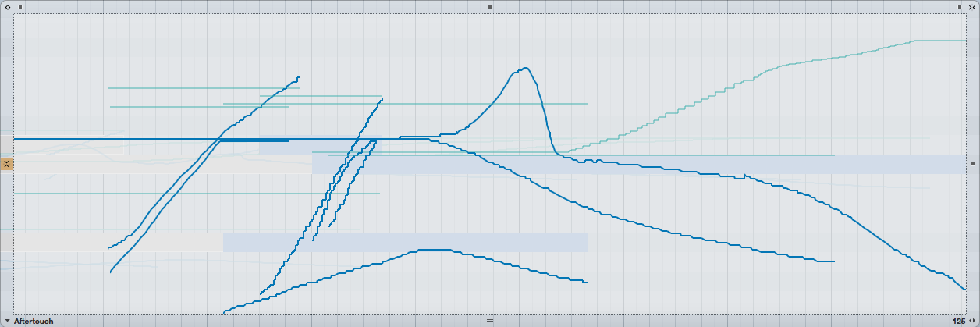Screen dimensions: 980x327
Task: Click the arrows next to the 125 value
Action: click(x=972, y=321)
